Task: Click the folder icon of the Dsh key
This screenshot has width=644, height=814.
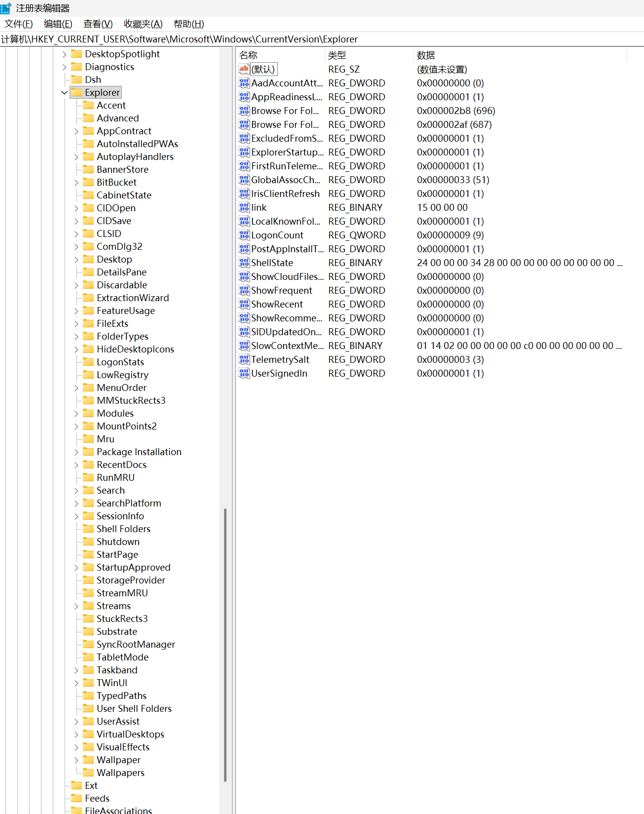Action: [76, 79]
